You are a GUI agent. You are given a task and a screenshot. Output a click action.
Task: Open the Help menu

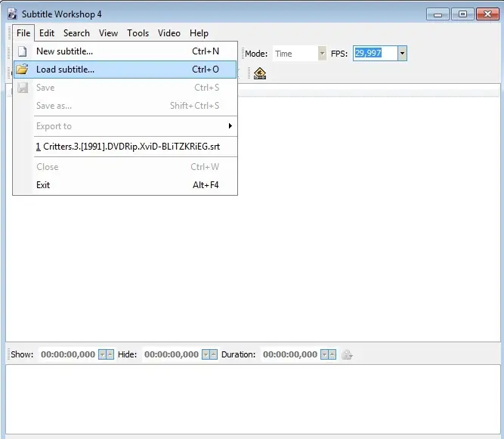point(199,33)
